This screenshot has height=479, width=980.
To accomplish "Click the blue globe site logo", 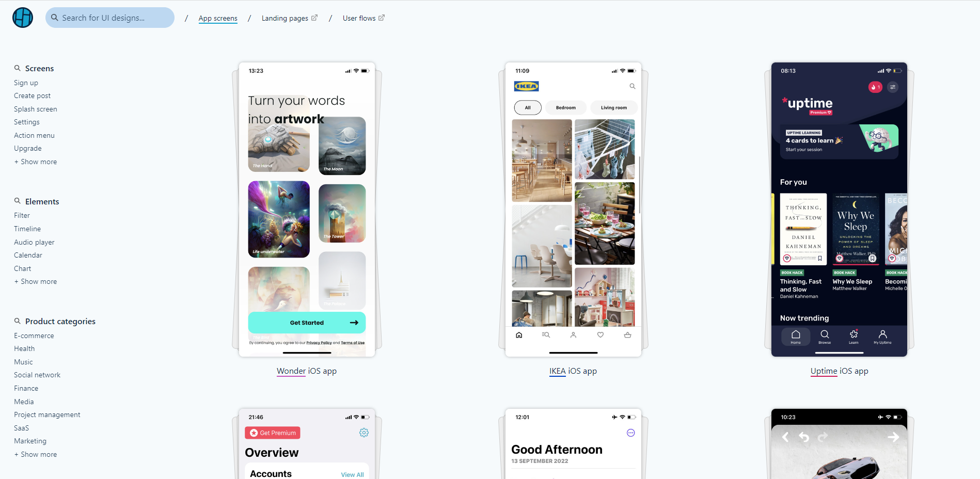I will (23, 18).
